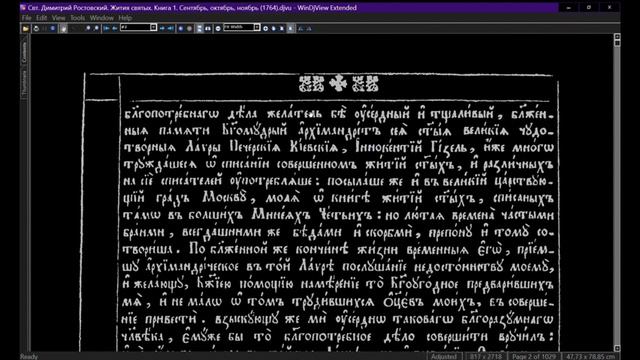Rotate the page right
The height and width of the screenshot is (360, 640).
tap(309, 28)
